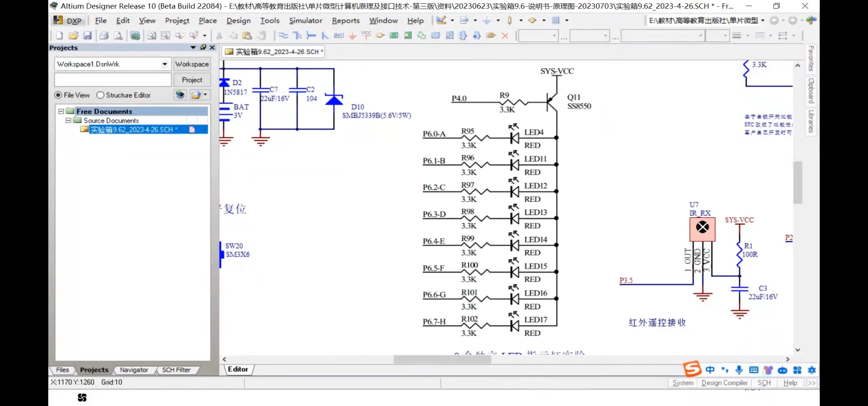
Task: Select the Place Wire tool
Action: click(x=283, y=36)
